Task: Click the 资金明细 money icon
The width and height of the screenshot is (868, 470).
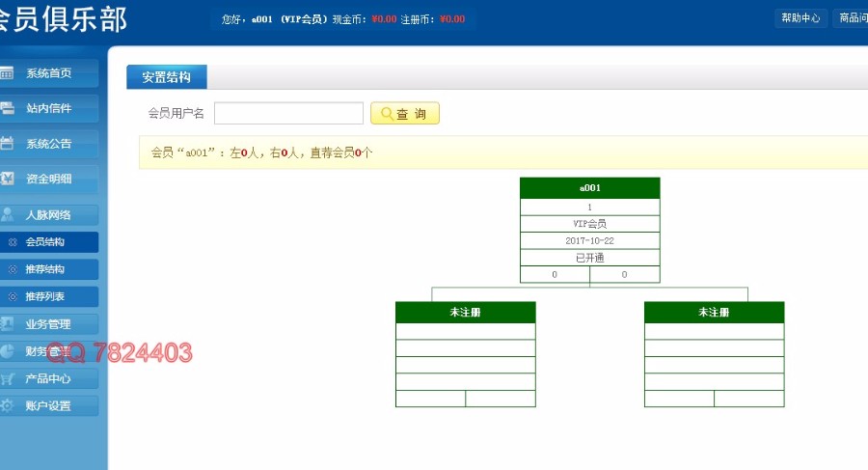Action: point(8,179)
